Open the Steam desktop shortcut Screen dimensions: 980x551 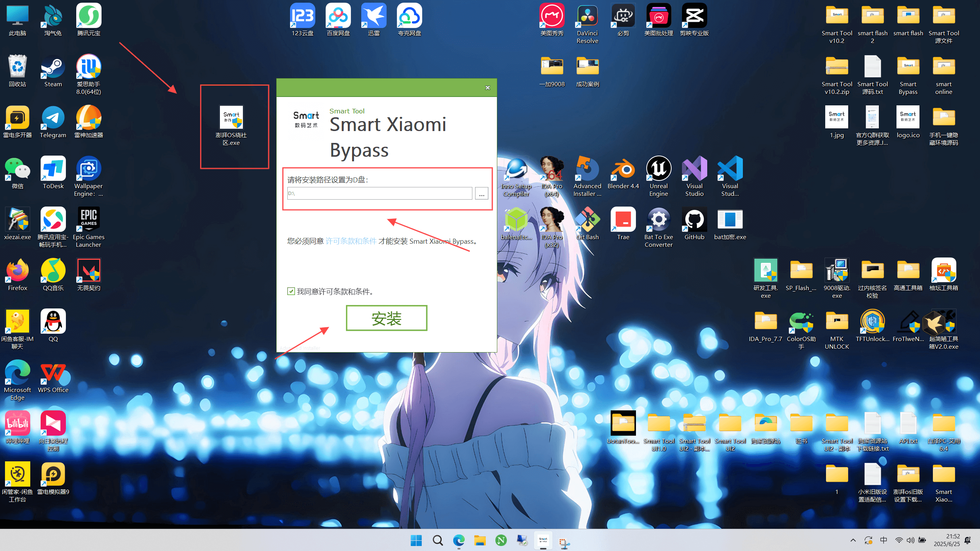pyautogui.click(x=53, y=72)
